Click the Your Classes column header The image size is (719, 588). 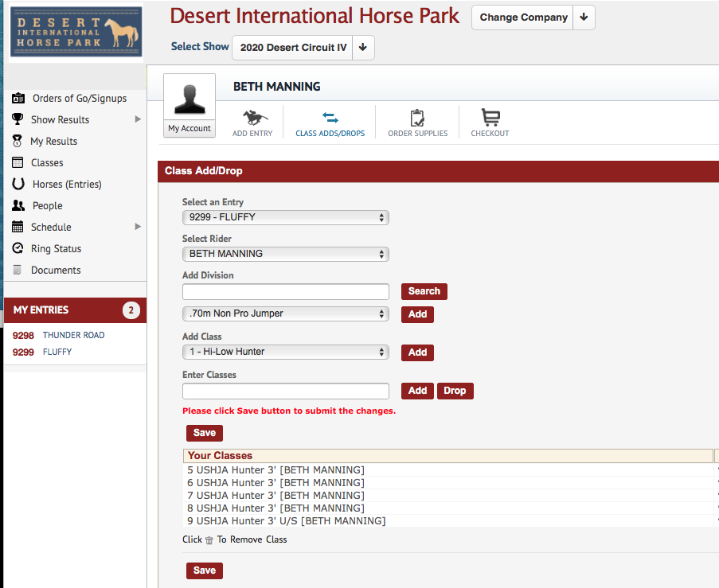point(448,456)
